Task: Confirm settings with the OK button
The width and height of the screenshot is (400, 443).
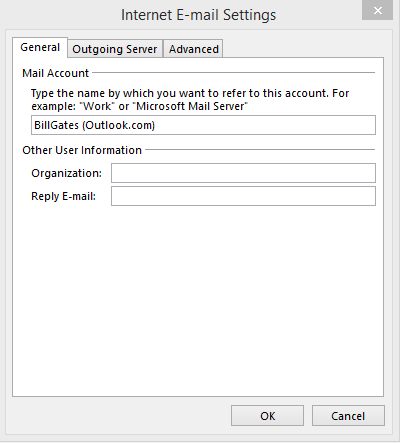Action: point(267,416)
